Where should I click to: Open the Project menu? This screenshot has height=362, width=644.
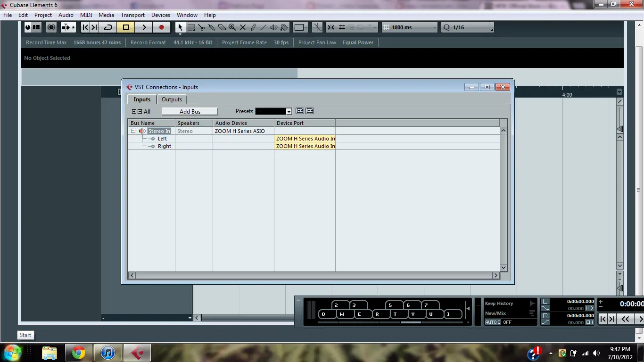(x=43, y=15)
